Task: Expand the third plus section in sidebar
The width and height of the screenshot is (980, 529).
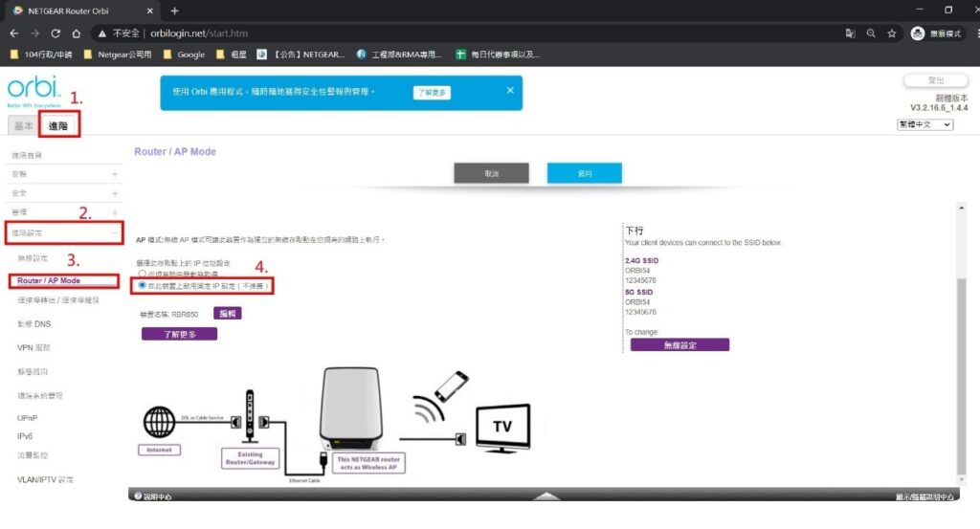Action: [115, 211]
